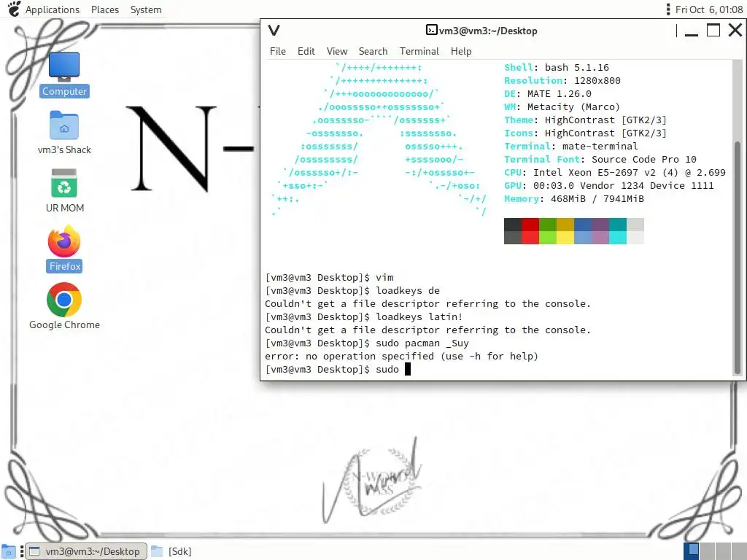Viewport: 747px width, 560px height.
Task: Open the Terminal menu in menubar
Action: 419,51
